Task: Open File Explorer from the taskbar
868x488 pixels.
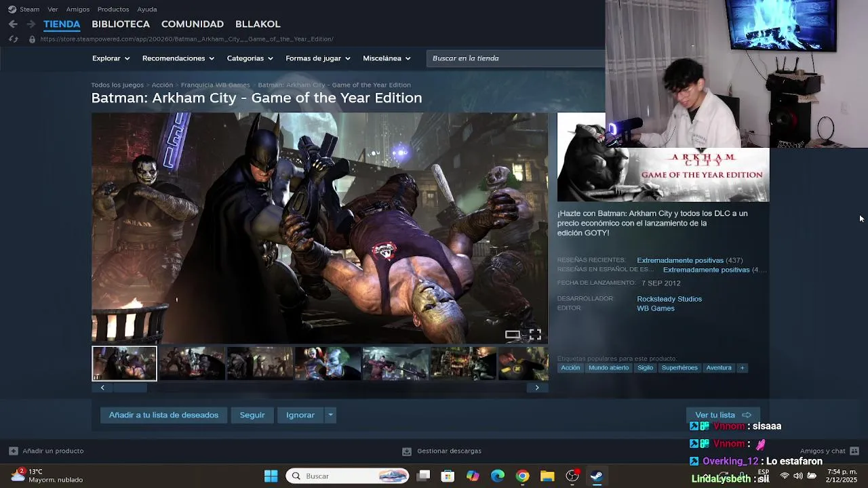Action: click(547, 476)
